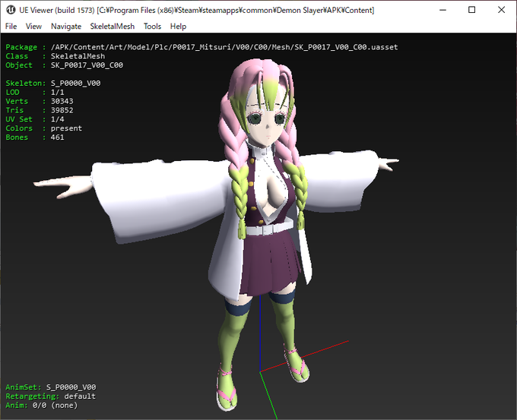Open the Navigate menu
517x420 pixels.
click(x=66, y=27)
